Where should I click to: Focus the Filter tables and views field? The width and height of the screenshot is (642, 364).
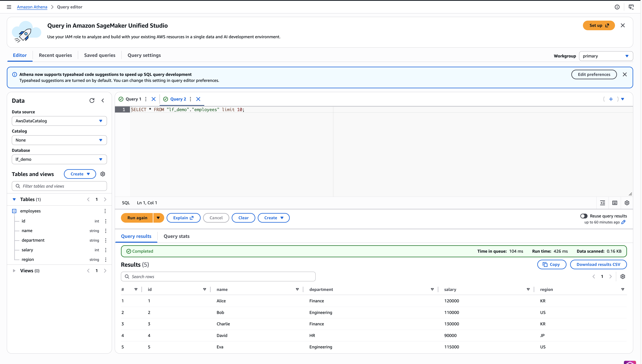click(x=59, y=186)
